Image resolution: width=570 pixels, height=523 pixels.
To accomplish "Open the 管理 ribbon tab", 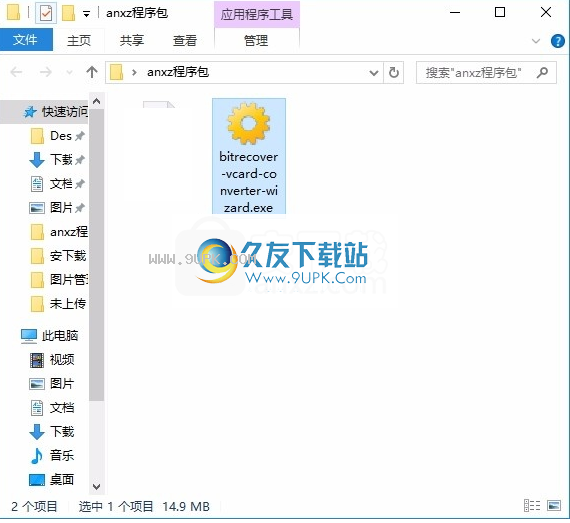I will point(256,40).
